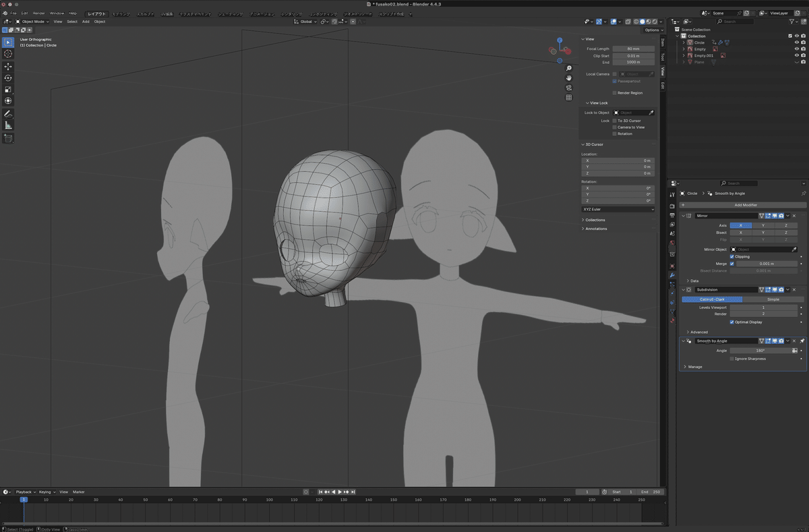Open the Render menu

pos(39,13)
